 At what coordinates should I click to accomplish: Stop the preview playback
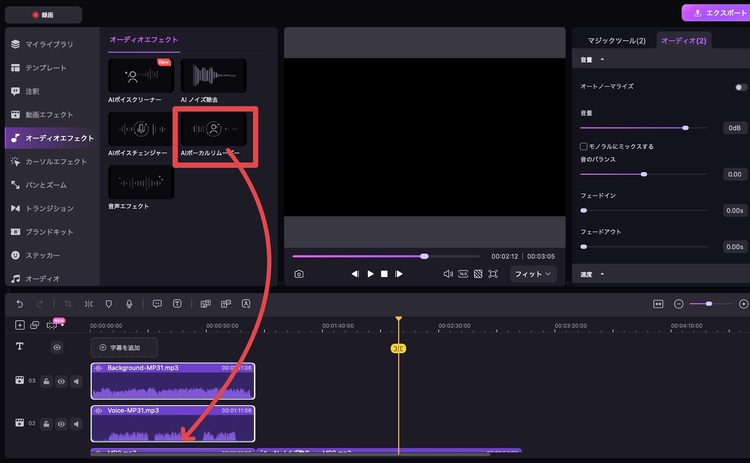click(384, 274)
